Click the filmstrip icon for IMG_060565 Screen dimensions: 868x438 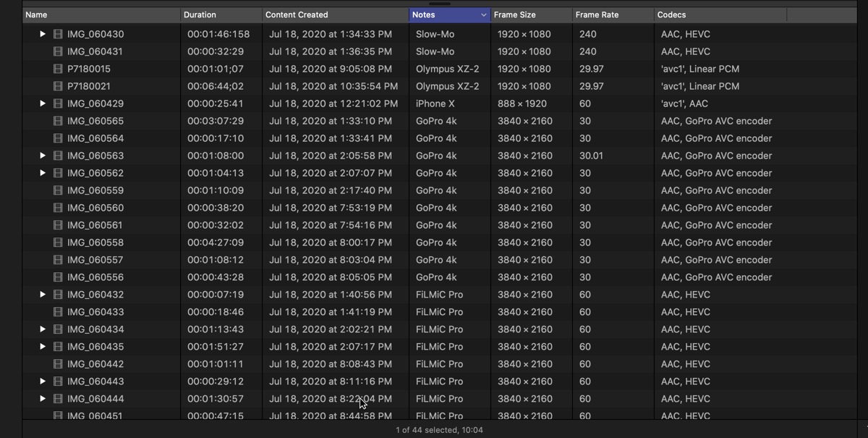tap(58, 121)
